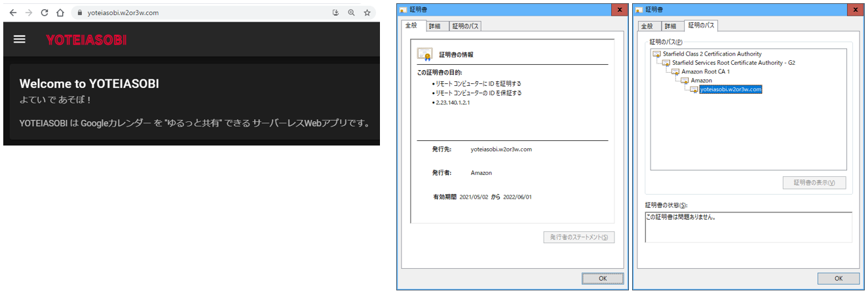The height and width of the screenshot is (293, 868).
Task: Open the YOTEIASOBI hamburger menu
Action: click(x=20, y=39)
